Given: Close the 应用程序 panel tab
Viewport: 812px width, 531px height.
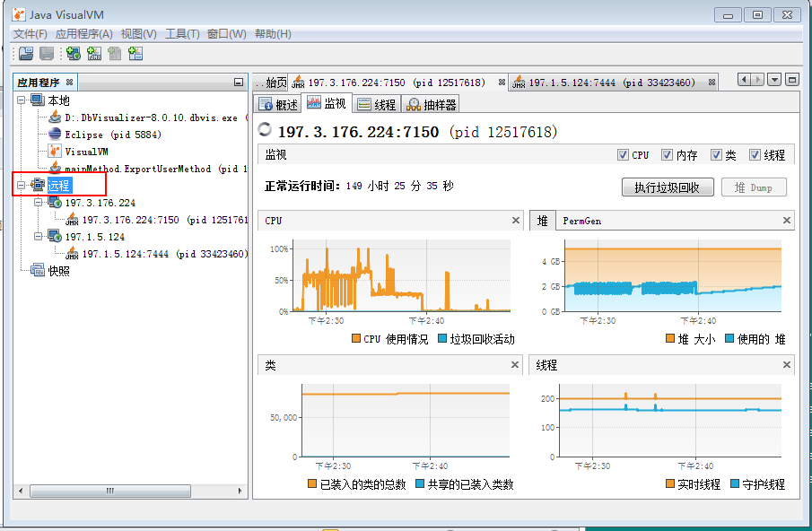Looking at the screenshot, I should click(69, 83).
